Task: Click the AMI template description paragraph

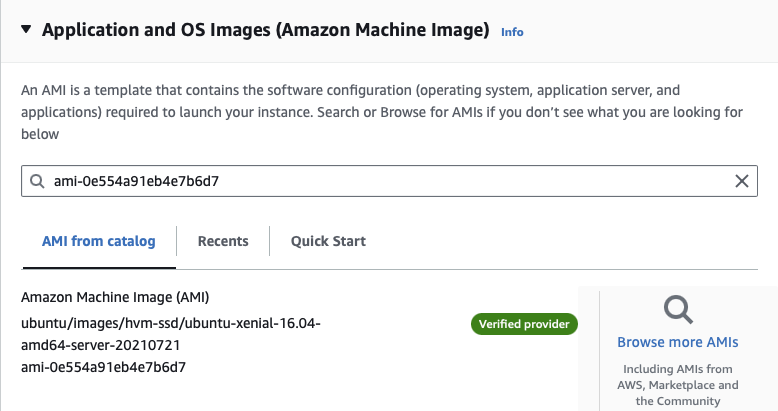Action: pos(380,111)
